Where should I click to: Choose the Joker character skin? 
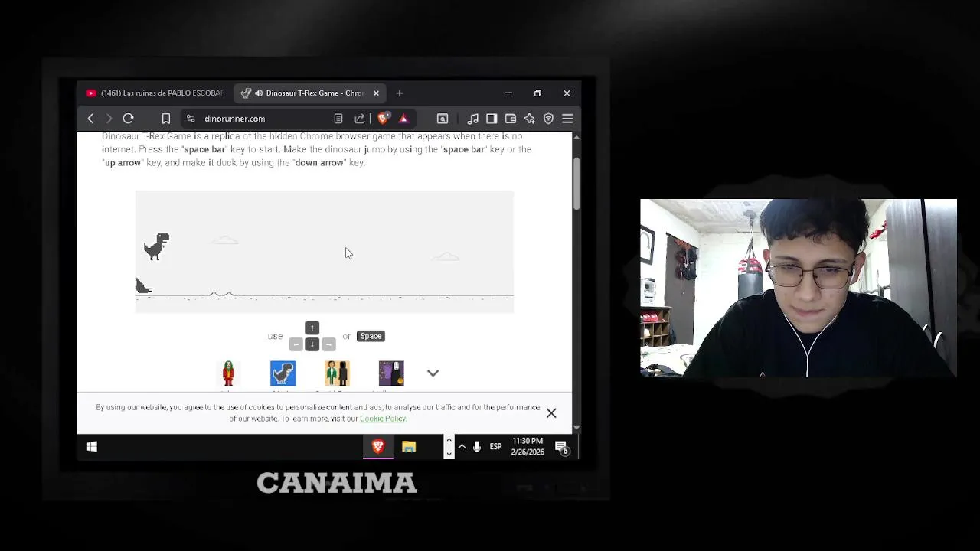click(x=228, y=373)
